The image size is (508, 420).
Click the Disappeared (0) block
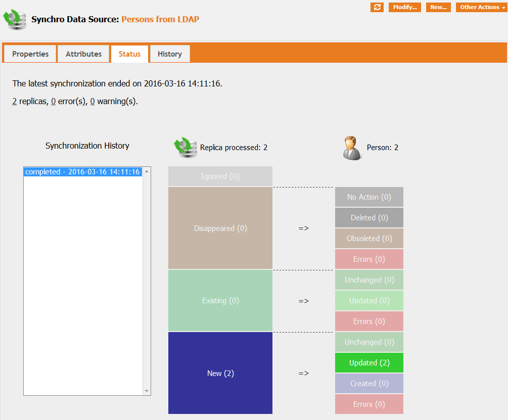tap(220, 228)
